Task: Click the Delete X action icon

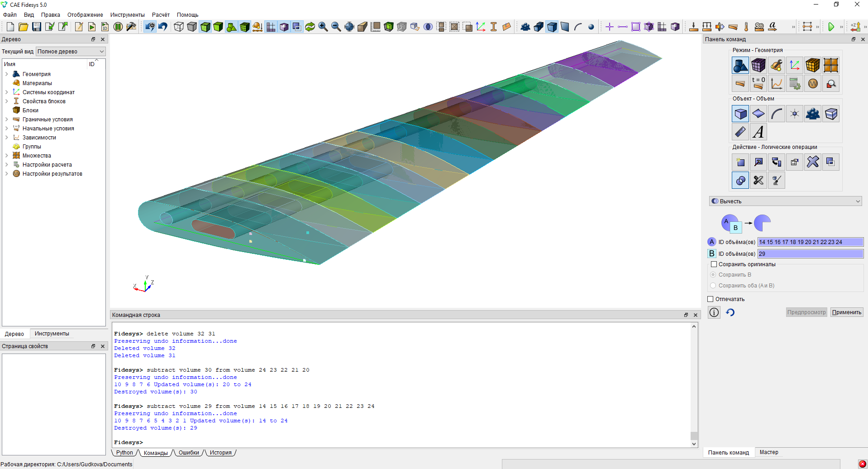Action: pos(813,162)
